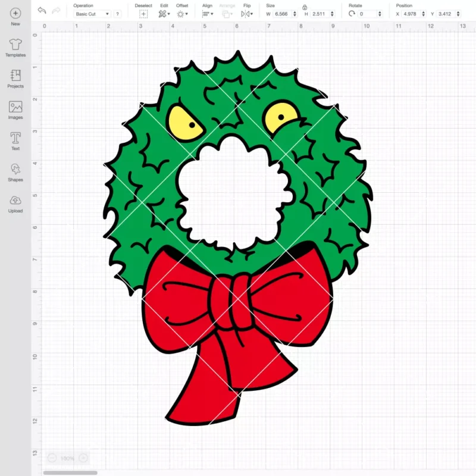
Task: Click the height stepper arrows
Action: click(332, 14)
